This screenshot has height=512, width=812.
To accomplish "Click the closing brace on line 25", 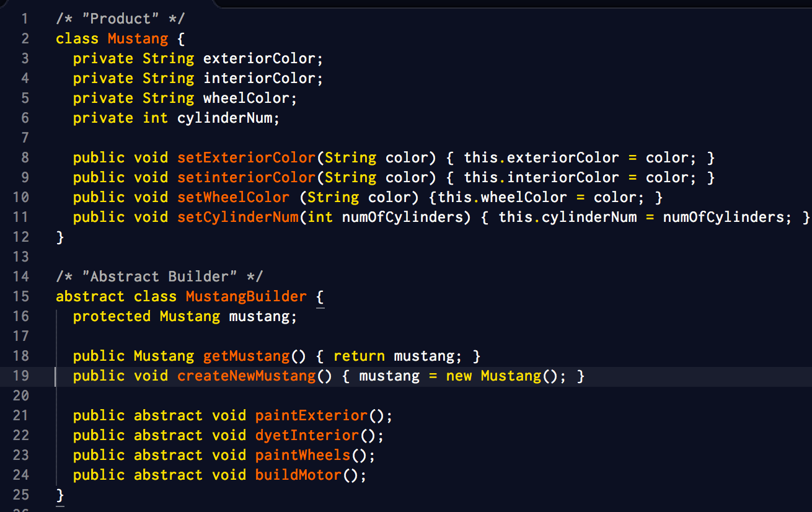I will pos(60,495).
